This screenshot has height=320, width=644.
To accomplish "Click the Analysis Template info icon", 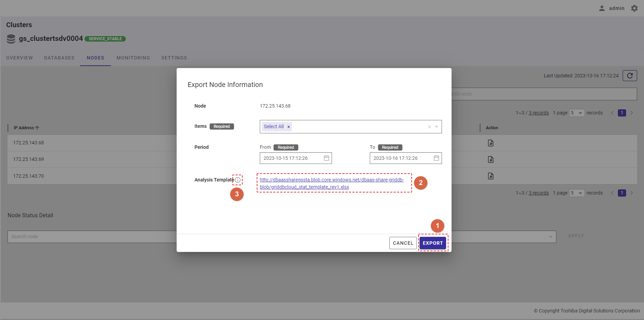I will [x=237, y=180].
